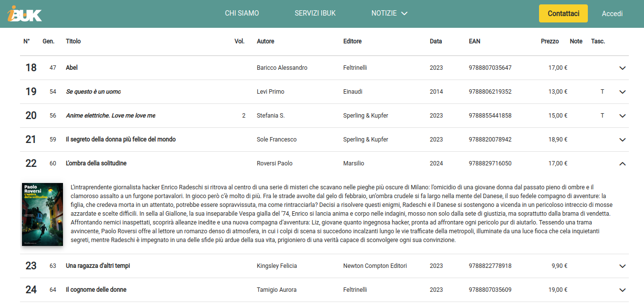Image resolution: width=644 pixels, height=304 pixels.
Task: Click the Accedi link
Action: tap(612, 14)
